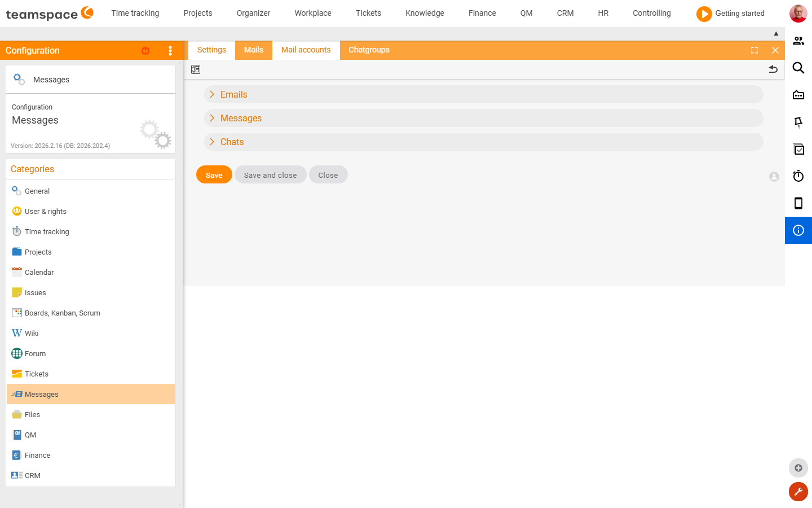Select Projects category in sidebar

[91, 252]
